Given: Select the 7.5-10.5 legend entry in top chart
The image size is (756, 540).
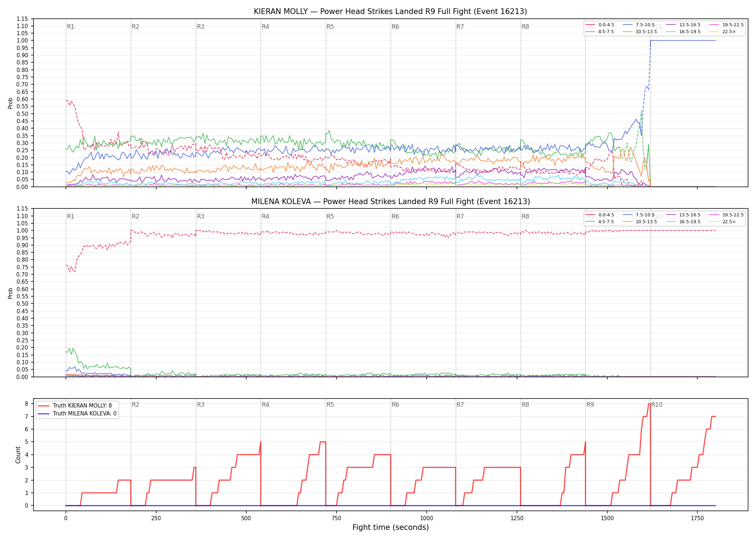Looking at the screenshot, I should [x=639, y=25].
